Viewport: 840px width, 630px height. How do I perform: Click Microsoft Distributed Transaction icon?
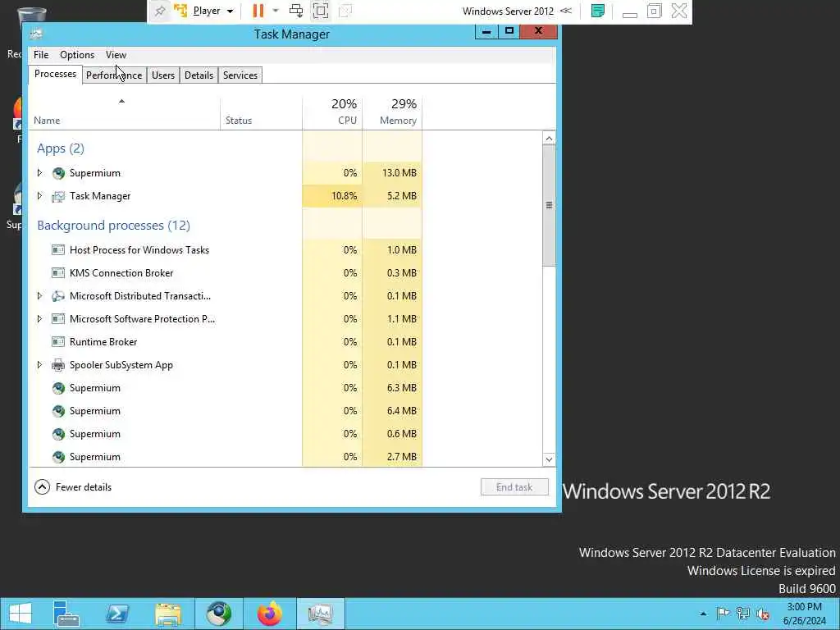click(58, 295)
